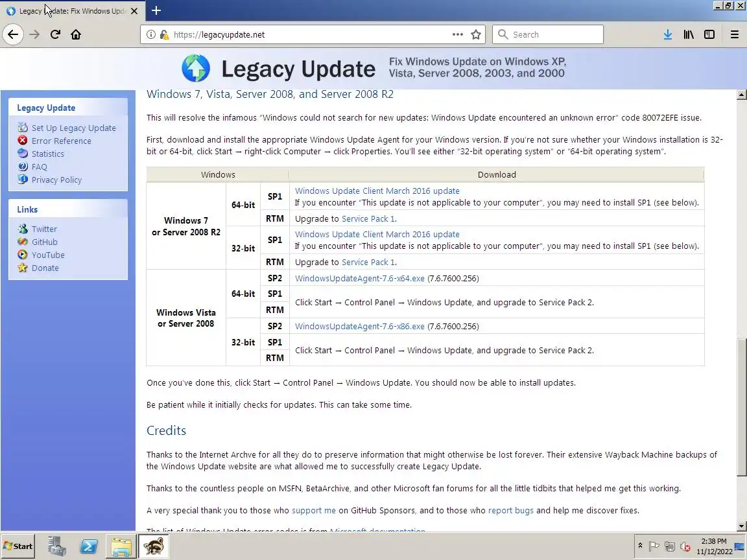Click the Twitter sidebar icon
Image resolution: width=747 pixels, height=560 pixels.
pos(23,229)
